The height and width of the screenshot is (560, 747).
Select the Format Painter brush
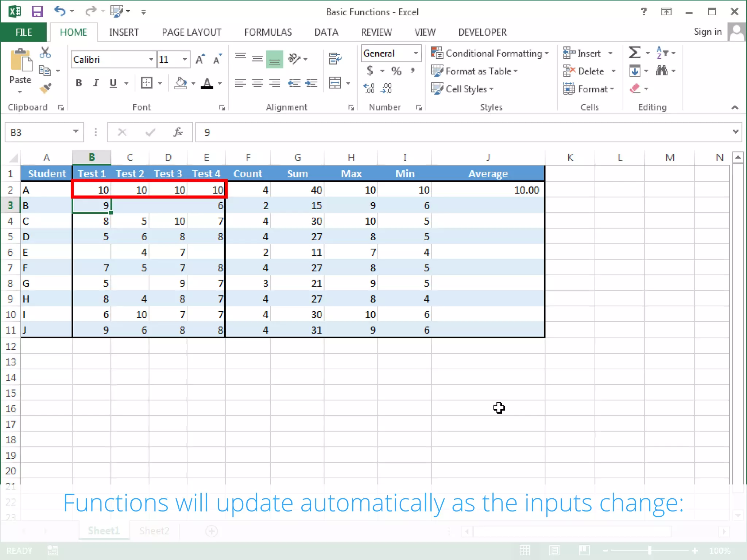tap(45, 88)
